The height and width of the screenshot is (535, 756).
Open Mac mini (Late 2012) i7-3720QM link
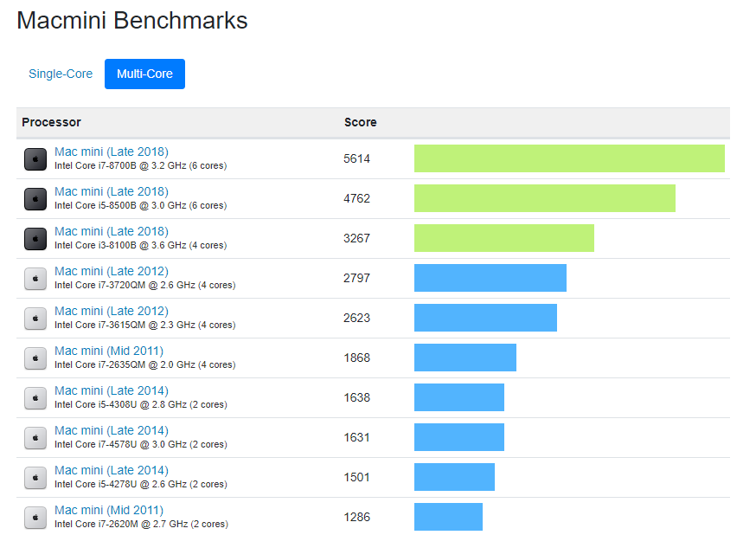point(112,271)
